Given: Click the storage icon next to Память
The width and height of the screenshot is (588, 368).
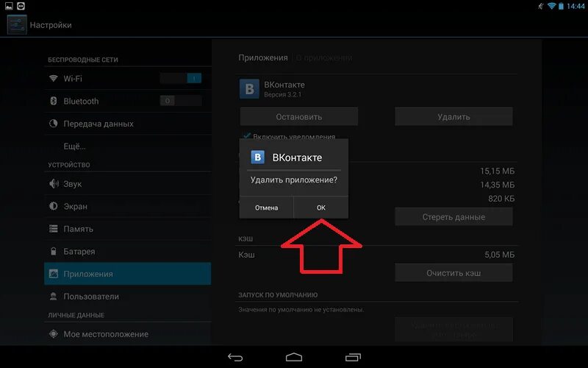Looking at the screenshot, I should point(53,228).
